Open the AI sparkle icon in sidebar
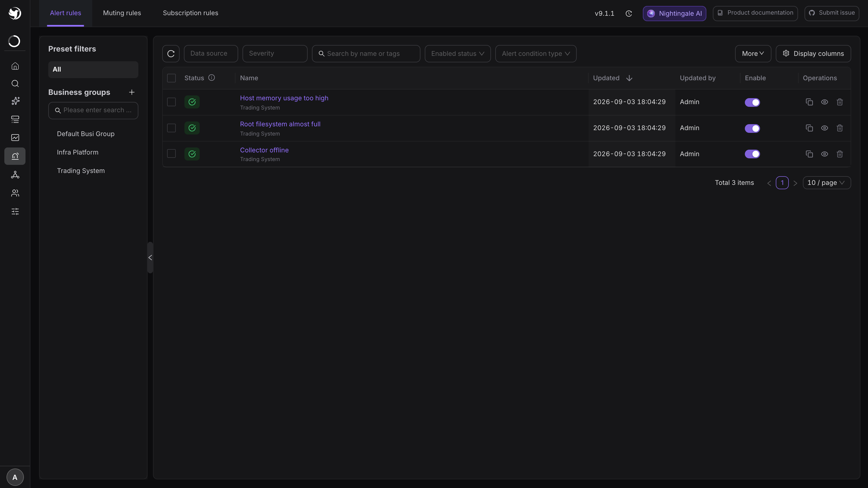Image resolution: width=868 pixels, height=488 pixels. point(15,101)
